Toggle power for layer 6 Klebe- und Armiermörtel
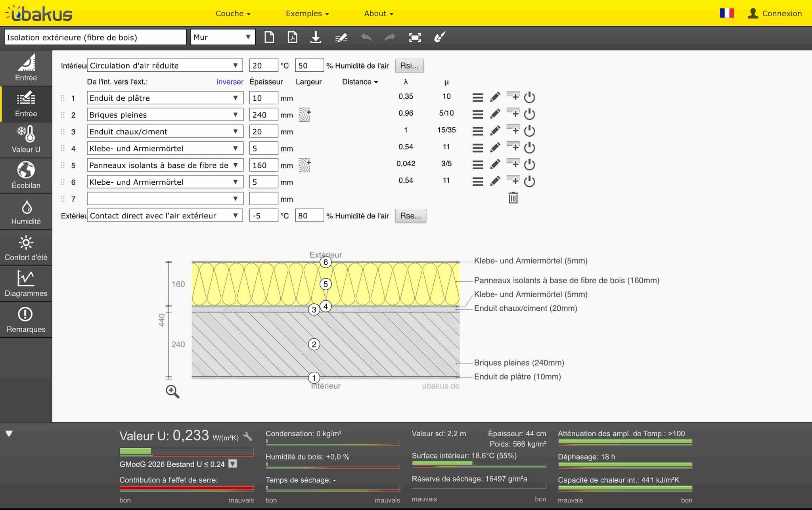Screen dimensions: 812x510 pyautogui.click(x=530, y=181)
